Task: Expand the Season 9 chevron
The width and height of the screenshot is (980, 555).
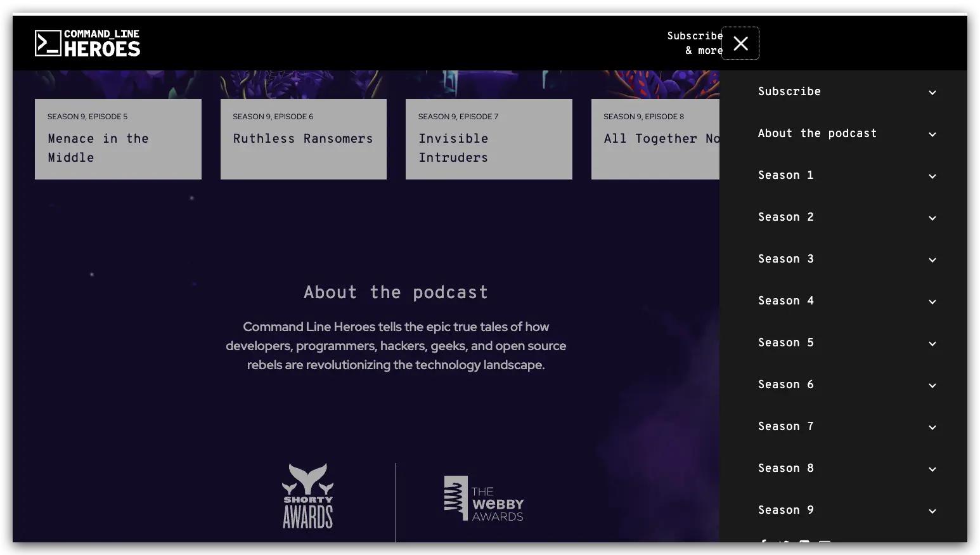Action: pyautogui.click(x=932, y=511)
